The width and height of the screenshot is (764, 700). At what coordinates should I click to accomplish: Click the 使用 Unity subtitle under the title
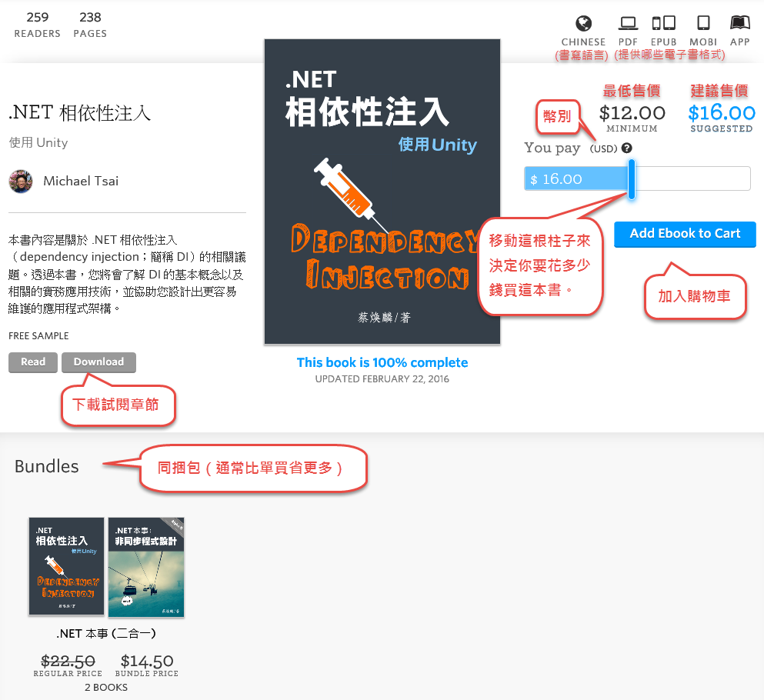(x=38, y=143)
